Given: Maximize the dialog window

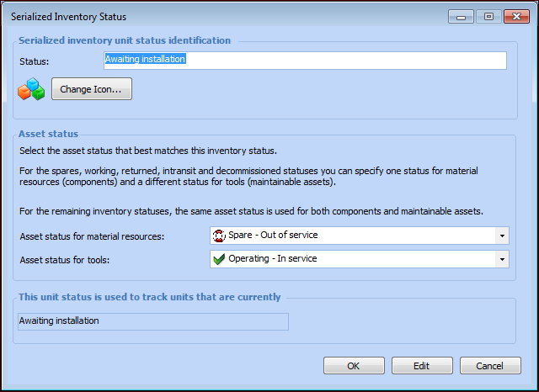Looking at the screenshot, I should [487, 15].
